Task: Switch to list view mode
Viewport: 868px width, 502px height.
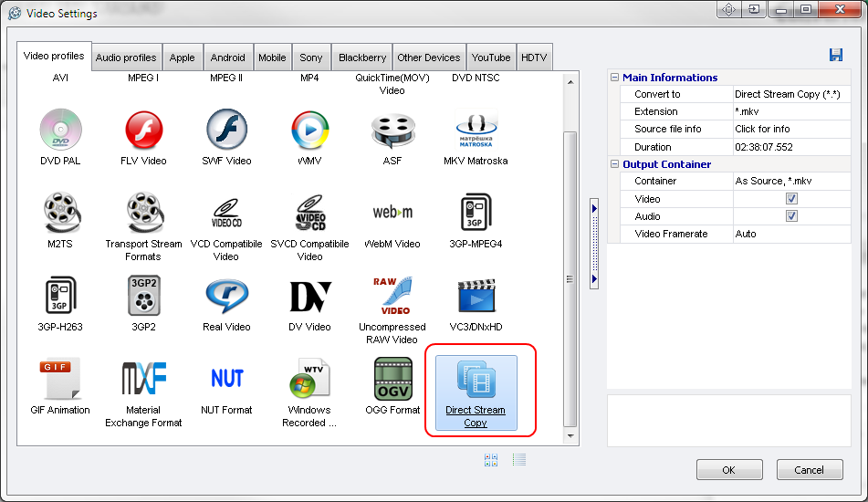Action: pos(519,460)
